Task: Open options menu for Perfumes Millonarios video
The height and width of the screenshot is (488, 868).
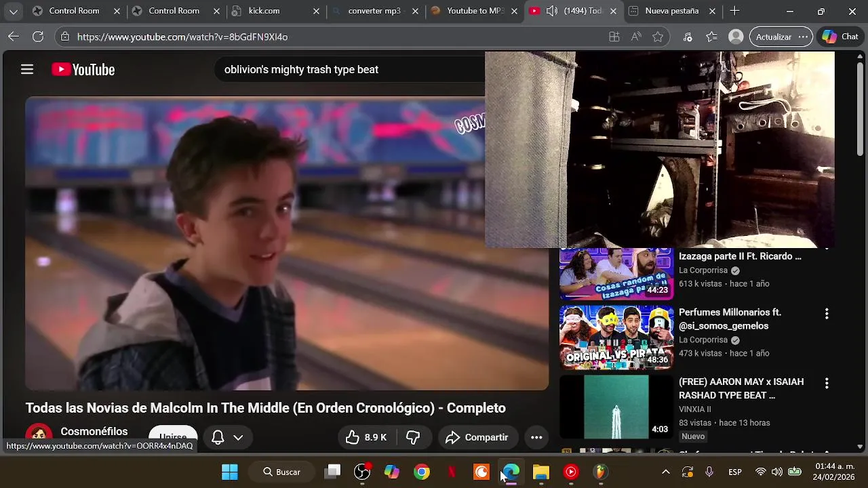Action: (826, 314)
